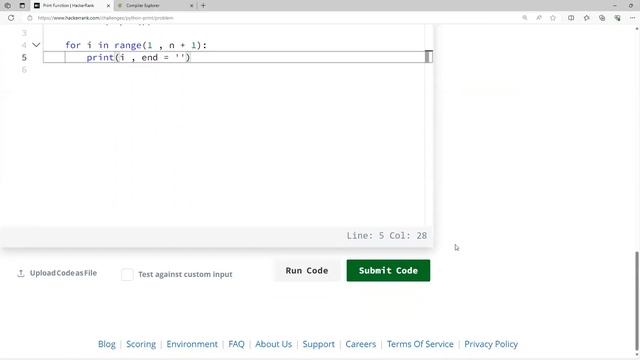The height and width of the screenshot is (360, 640).
Task: Open browser essentials icon
Action: (618, 18)
